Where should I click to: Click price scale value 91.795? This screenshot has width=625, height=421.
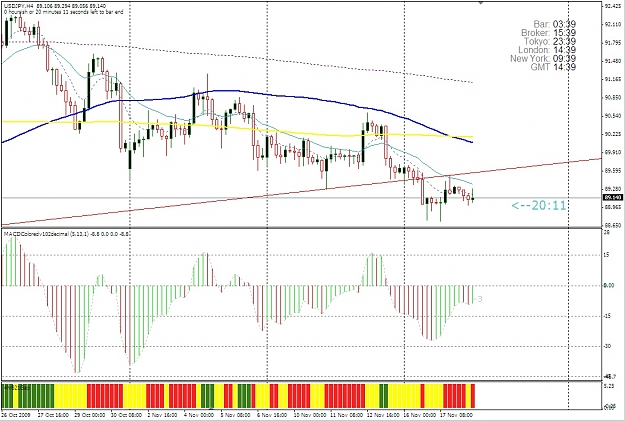(613, 43)
